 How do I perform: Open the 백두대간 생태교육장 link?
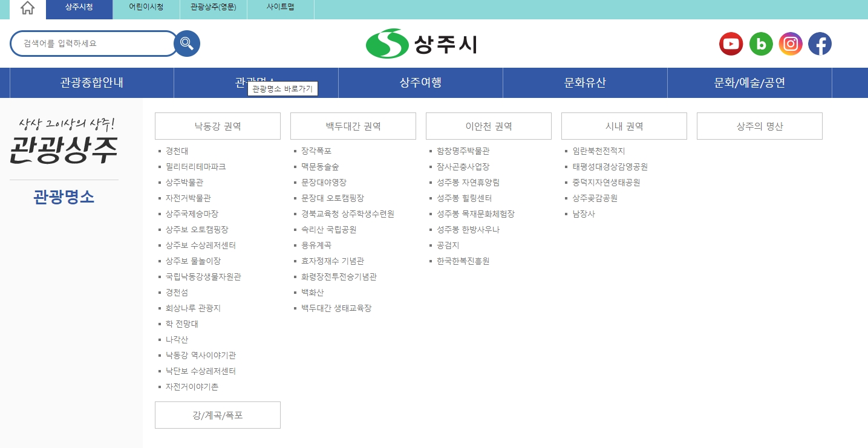point(336,308)
